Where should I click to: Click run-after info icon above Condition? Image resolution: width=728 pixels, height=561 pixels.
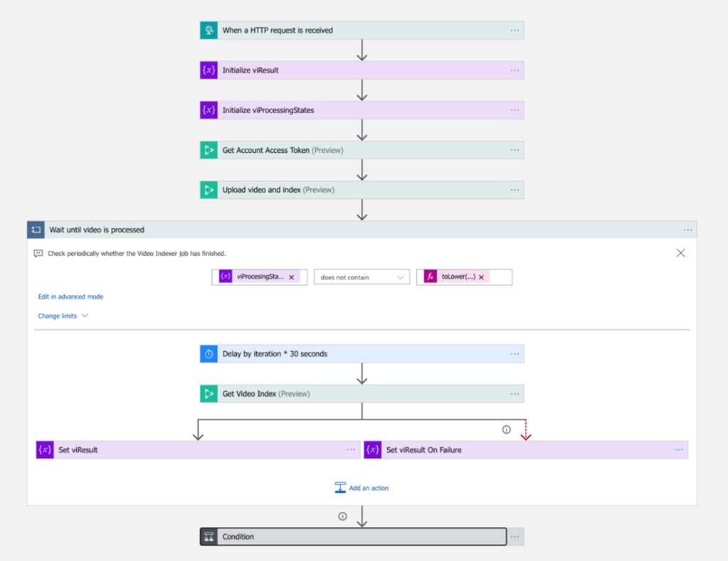click(342, 516)
